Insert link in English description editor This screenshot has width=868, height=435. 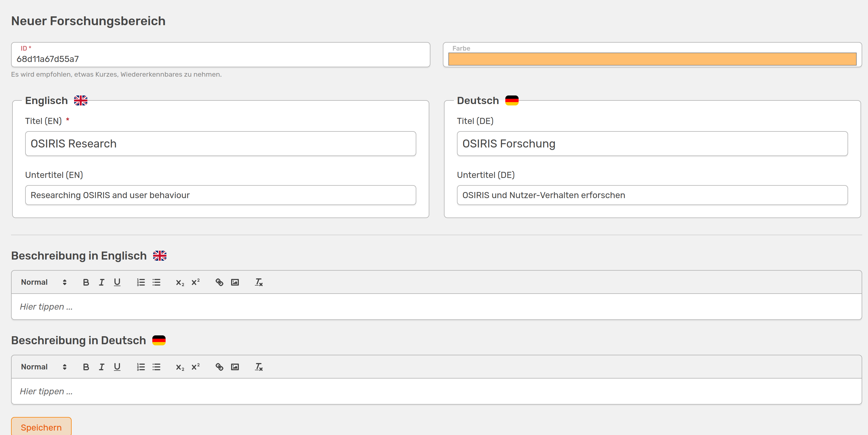click(219, 282)
